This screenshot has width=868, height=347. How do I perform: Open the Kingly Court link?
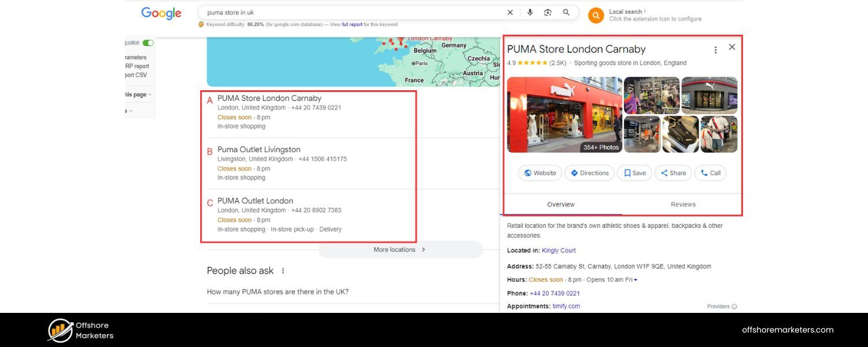point(558,250)
